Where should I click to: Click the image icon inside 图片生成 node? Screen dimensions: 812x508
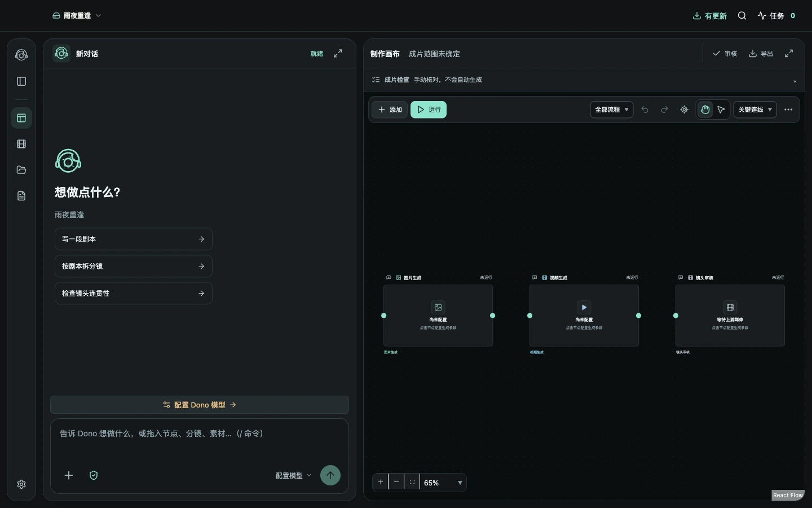tap(438, 307)
